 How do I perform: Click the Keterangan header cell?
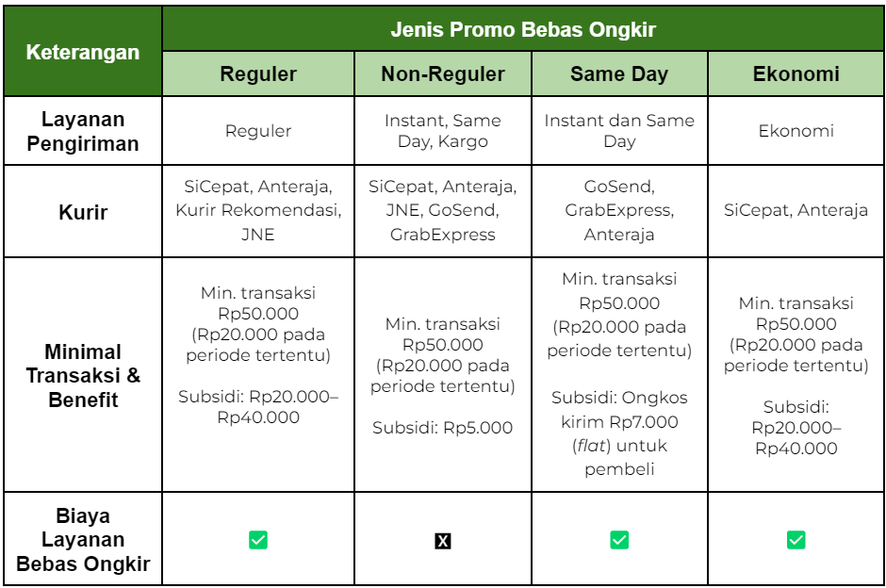[x=83, y=52]
